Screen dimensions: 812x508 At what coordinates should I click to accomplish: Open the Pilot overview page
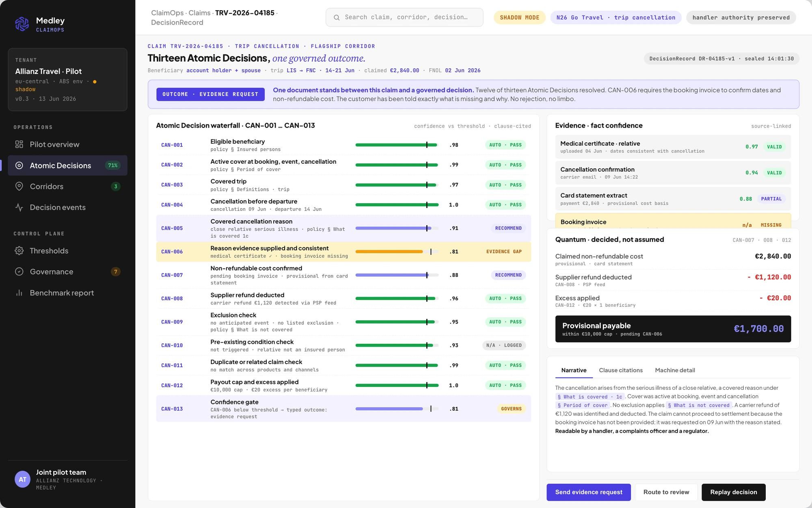[67, 144]
